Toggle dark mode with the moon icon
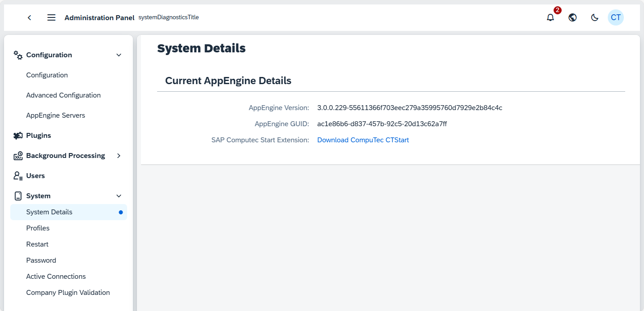This screenshot has height=311, width=644. [x=594, y=17]
